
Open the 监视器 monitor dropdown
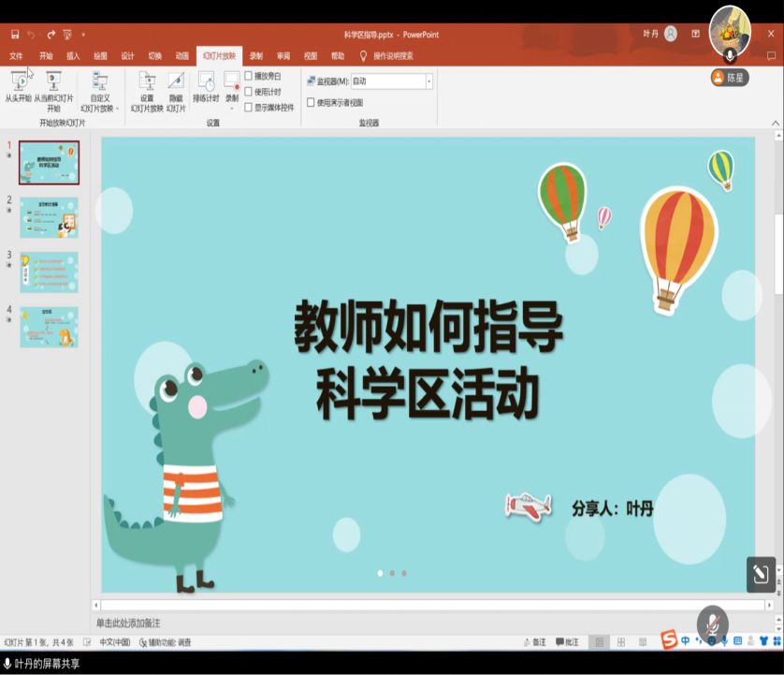coord(429,81)
